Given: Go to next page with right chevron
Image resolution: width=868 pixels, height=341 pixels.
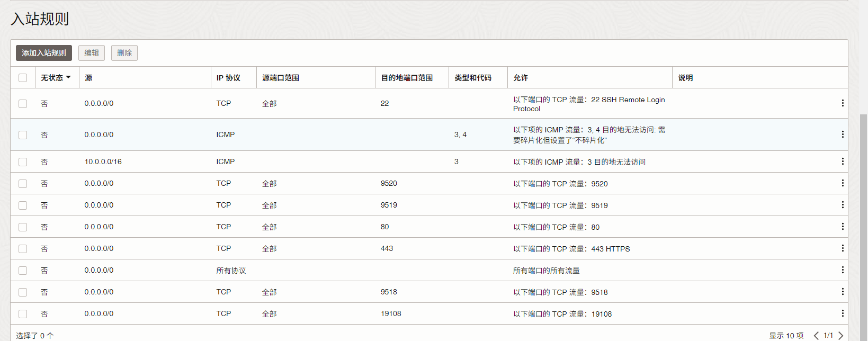Looking at the screenshot, I should pos(840,336).
